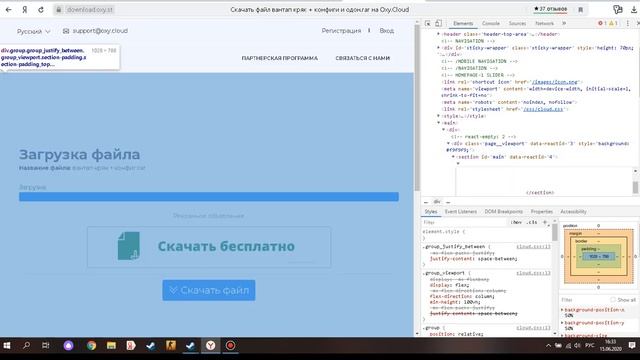Show the DevTools warning counter

tap(613, 24)
